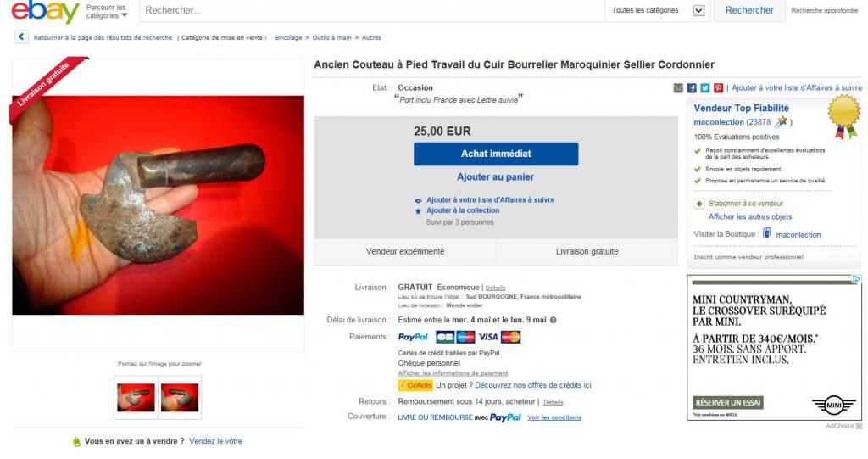Click the blue Rechercher search button

pos(749,10)
